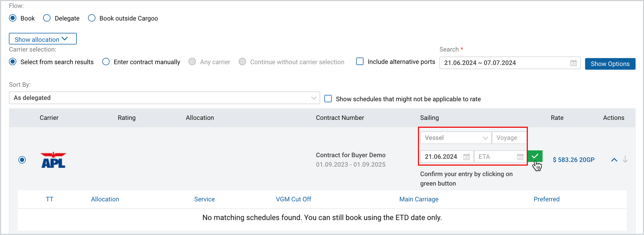Click contract validity 01.09.2023 - 01.09.2025
The image size is (644, 235).
351,165
